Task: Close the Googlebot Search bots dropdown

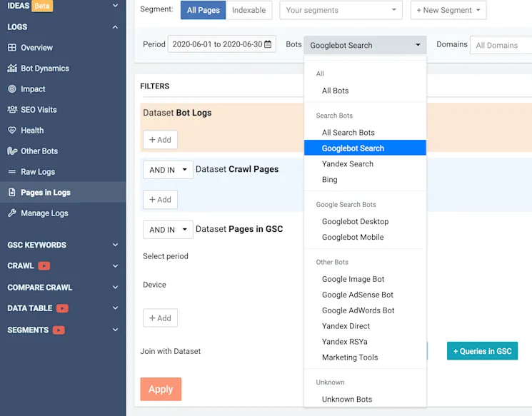Action: 365,45
